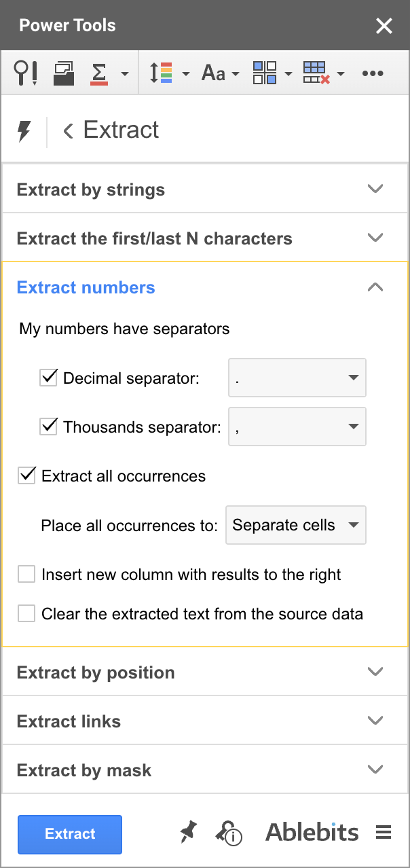The width and height of the screenshot is (410, 868).
Task: Uncheck the Decimal separator checkbox
Action: pos(48,378)
